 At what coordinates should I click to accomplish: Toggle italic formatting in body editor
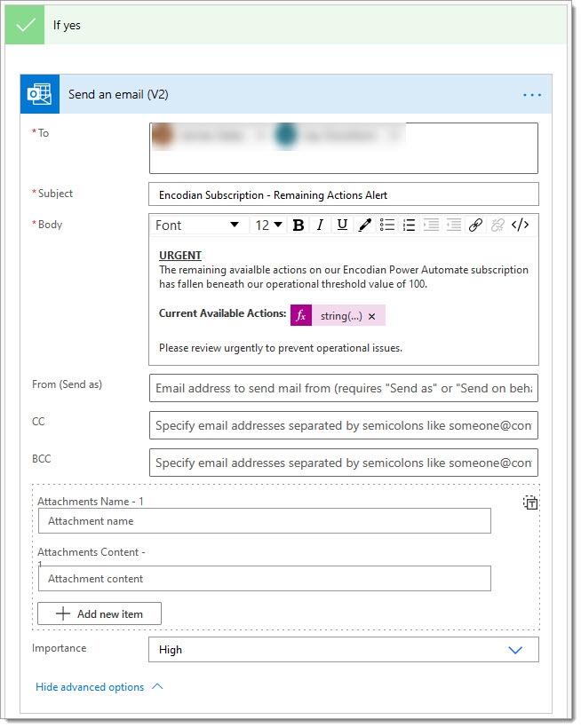tap(320, 226)
